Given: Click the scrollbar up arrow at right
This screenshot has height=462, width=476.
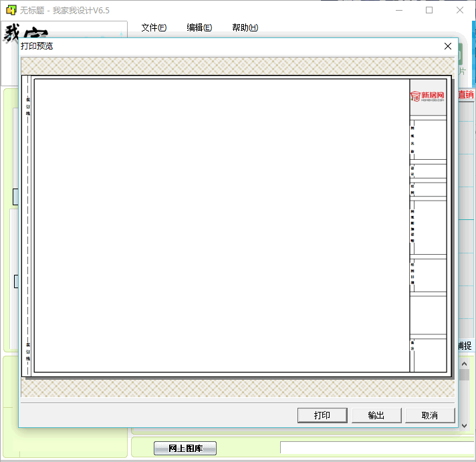Looking at the screenshot, I should pyautogui.click(x=465, y=363).
